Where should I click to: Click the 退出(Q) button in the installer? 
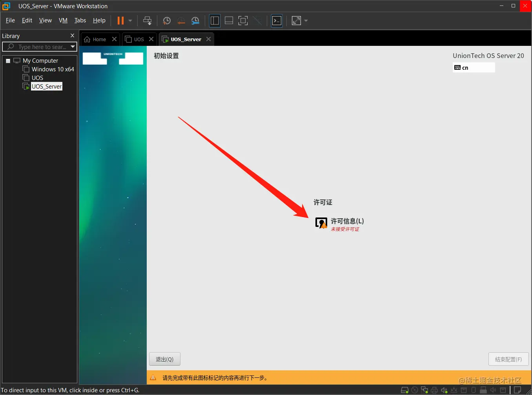pos(164,359)
